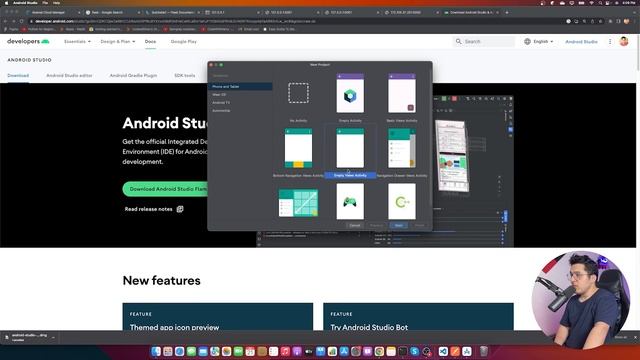The width and height of the screenshot is (640, 360).
Task: Open Skype from the Dock
Action: click(415, 351)
